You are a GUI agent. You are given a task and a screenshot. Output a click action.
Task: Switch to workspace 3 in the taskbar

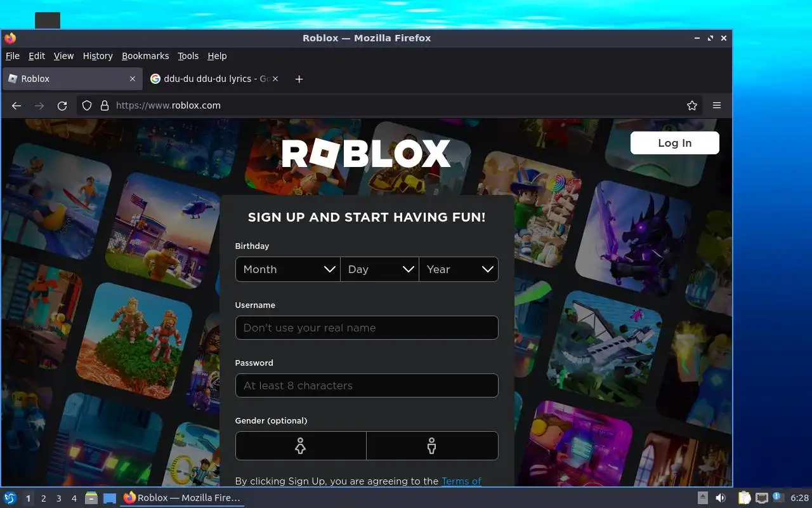coord(59,498)
